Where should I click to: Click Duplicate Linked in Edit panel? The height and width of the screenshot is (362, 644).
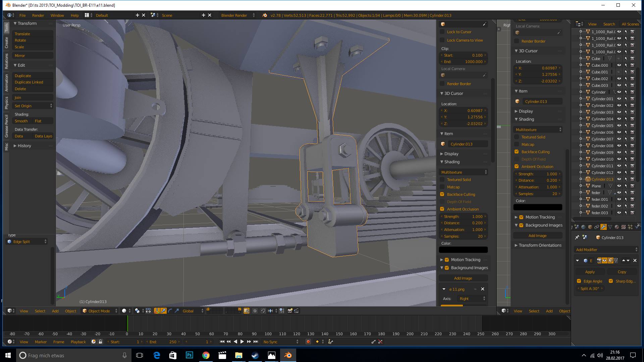click(29, 82)
